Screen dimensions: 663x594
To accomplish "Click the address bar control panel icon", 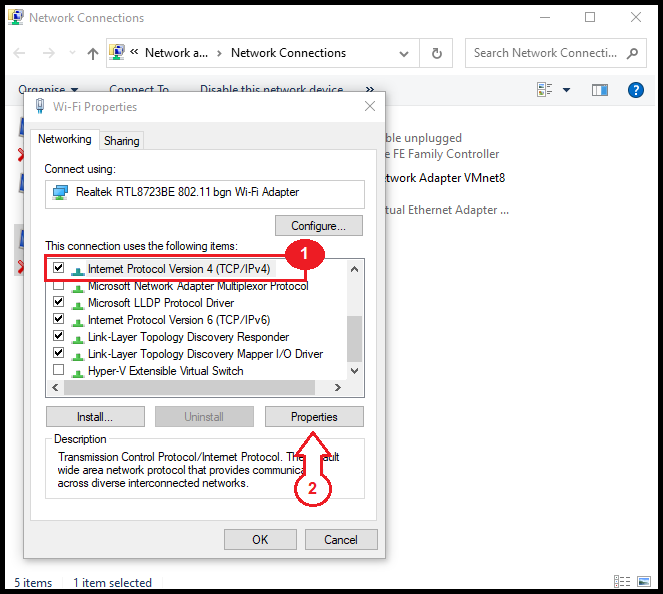I will tap(117, 52).
